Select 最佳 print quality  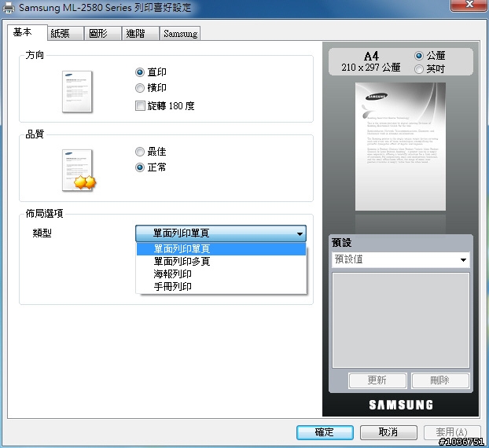coord(140,152)
